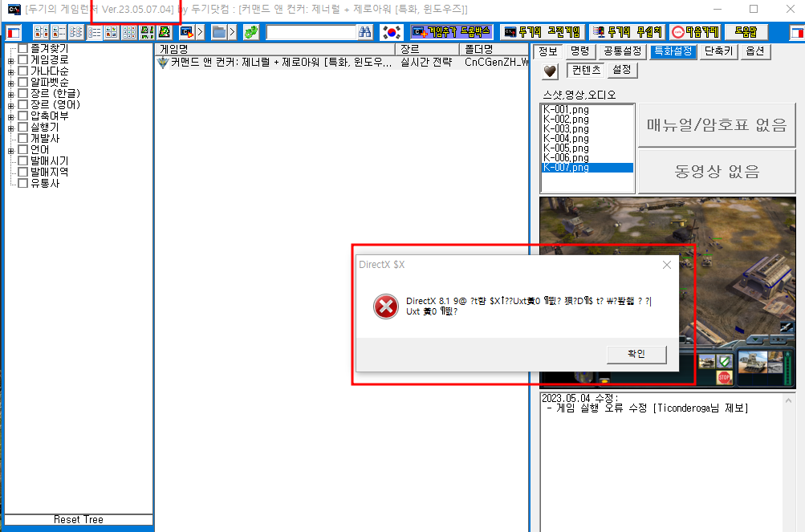
Task: Switch to the 정보 tab
Action: pos(548,51)
